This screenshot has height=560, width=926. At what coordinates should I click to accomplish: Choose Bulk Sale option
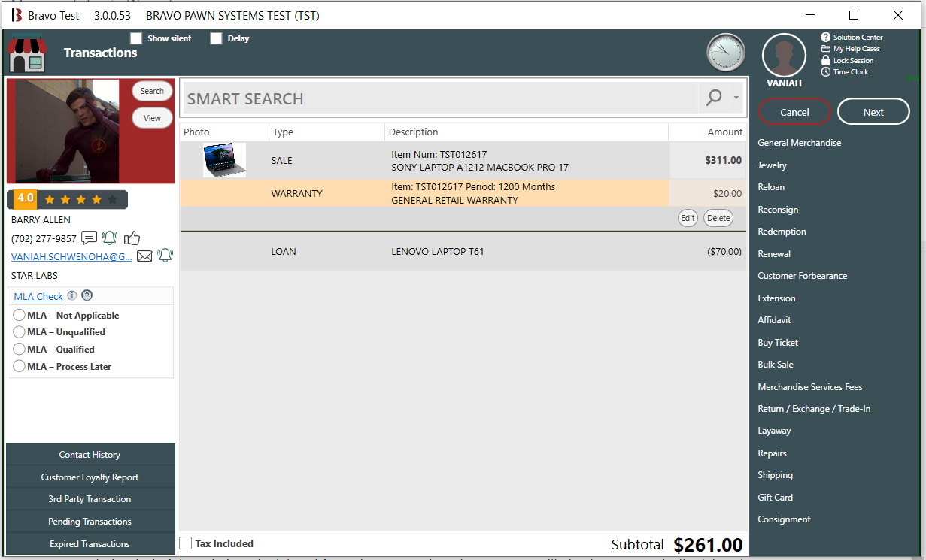[776, 365]
